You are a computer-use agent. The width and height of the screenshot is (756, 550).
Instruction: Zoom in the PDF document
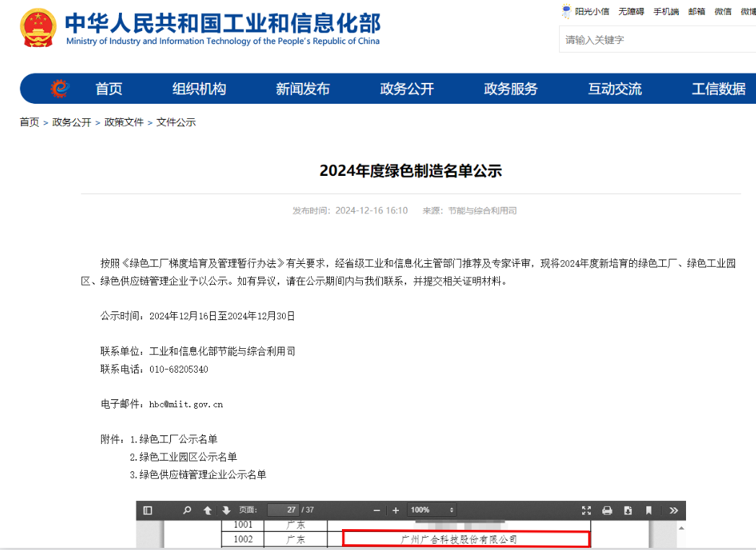pyautogui.click(x=395, y=510)
